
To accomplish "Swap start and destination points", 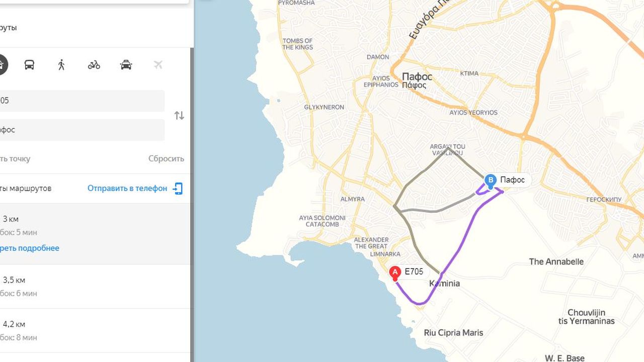I will [x=179, y=116].
